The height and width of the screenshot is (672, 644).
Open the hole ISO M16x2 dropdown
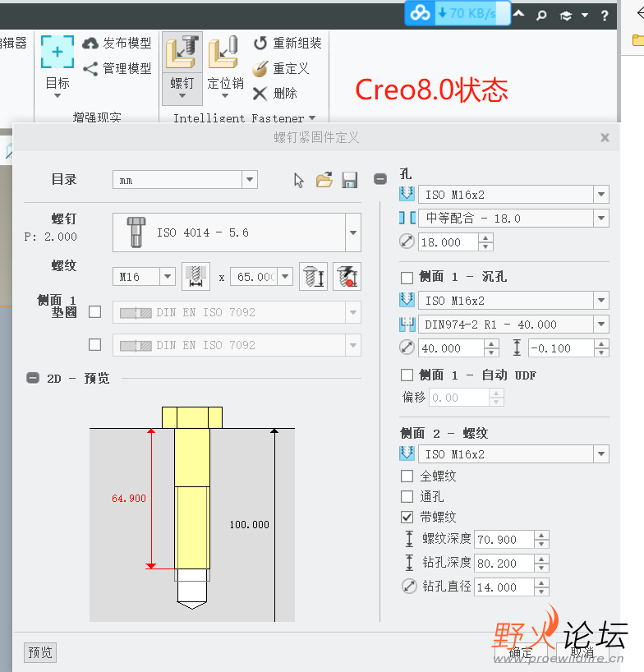point(601,194)
